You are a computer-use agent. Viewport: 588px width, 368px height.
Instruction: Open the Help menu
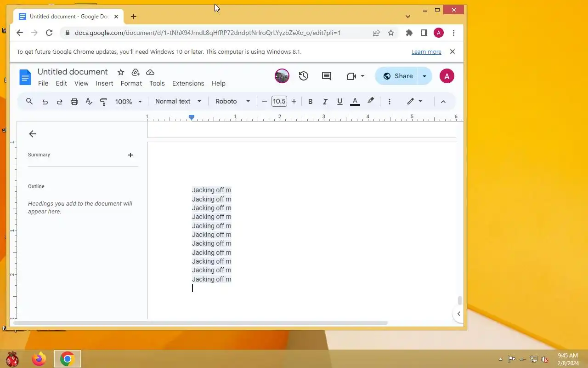[x=219, y=83]
